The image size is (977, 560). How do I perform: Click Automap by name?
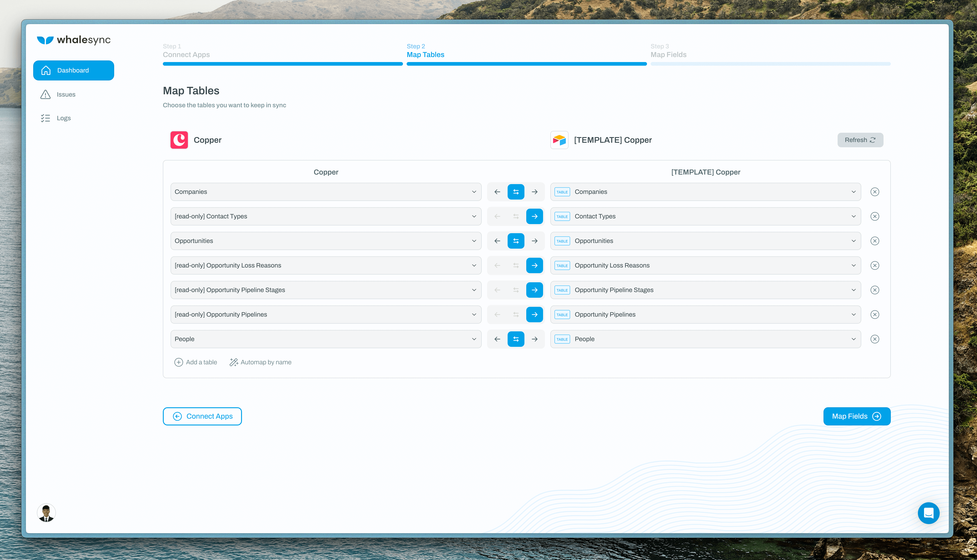[260, 362]
